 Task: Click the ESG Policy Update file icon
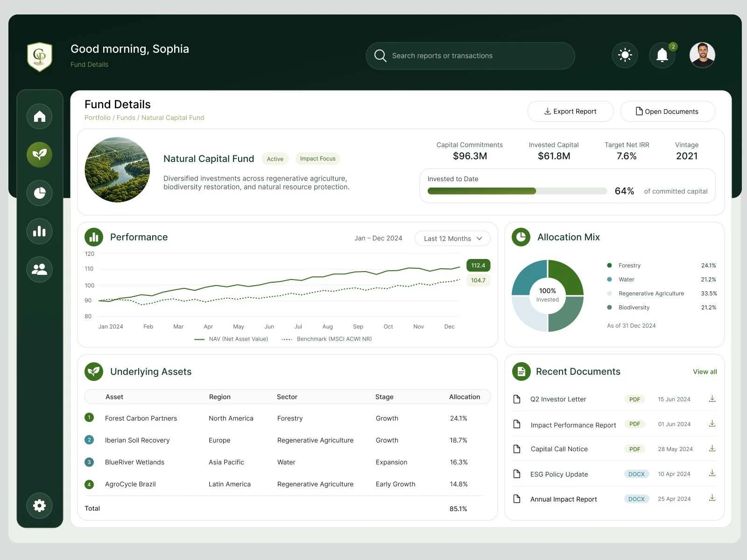coord(517,474)
